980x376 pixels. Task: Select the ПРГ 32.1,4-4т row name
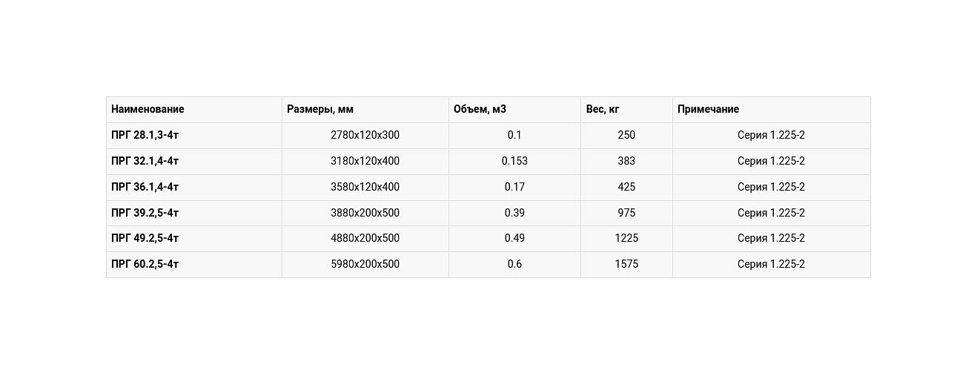(x=145, y=161)
